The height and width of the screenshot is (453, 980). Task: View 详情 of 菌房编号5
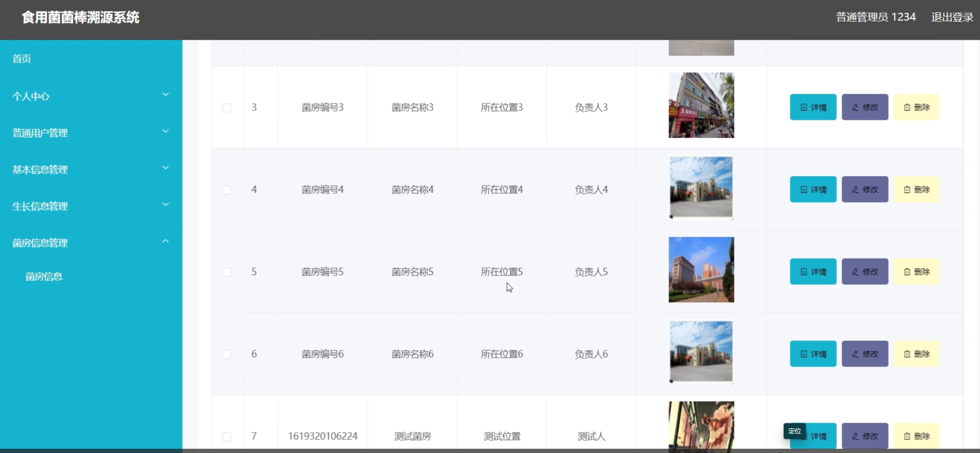tap(813, 272)
